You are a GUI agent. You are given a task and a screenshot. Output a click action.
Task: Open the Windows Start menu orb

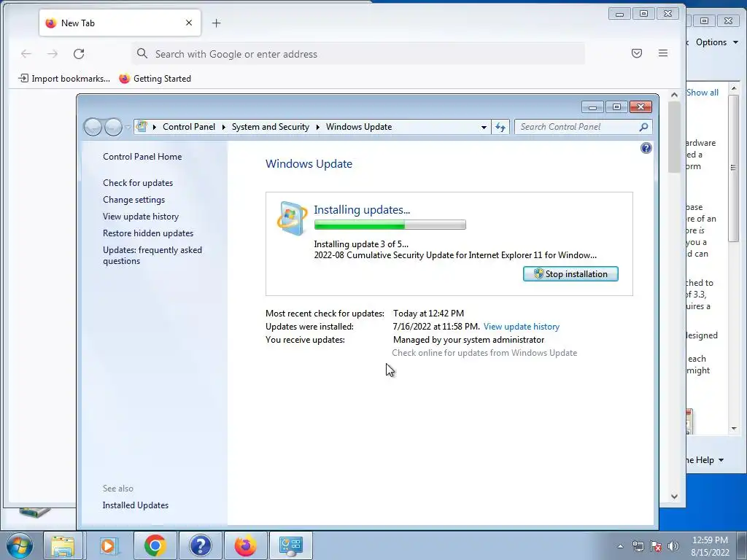[x=20, y=545]
